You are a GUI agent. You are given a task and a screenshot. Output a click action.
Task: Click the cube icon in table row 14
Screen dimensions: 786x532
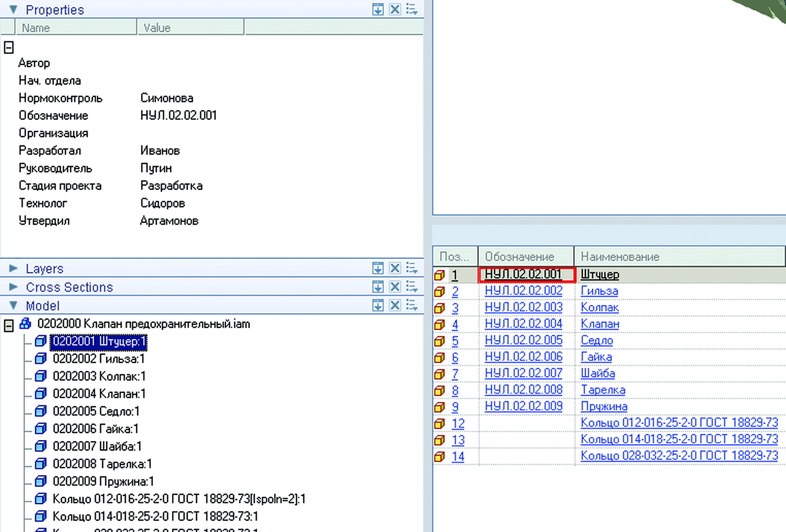440,457
